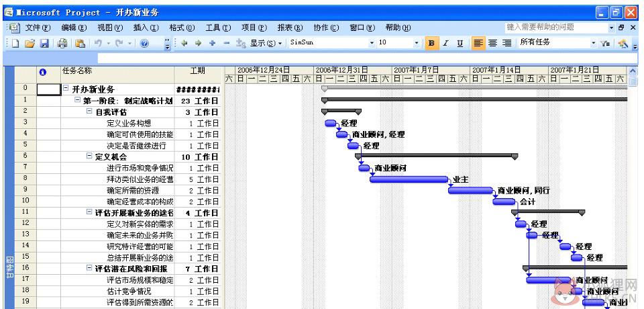This screenshot has width=644, height=309.
Task: Set right text alignment
Action: pyautogui.click(x=507, y=43)
